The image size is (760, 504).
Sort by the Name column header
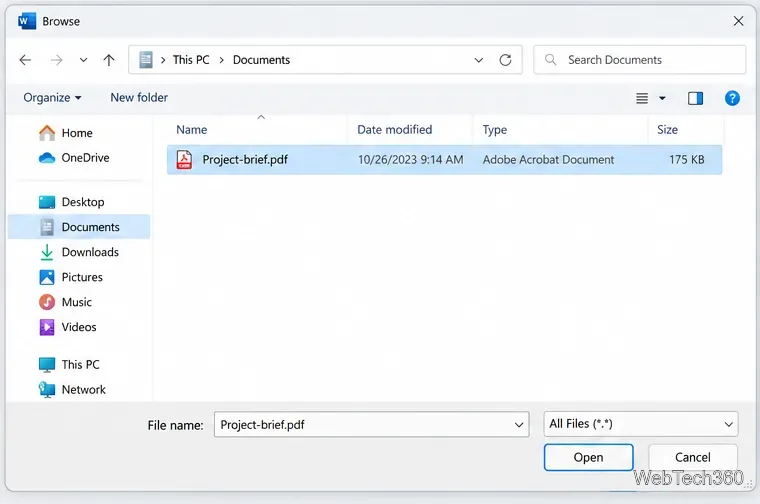pos(191,130)
